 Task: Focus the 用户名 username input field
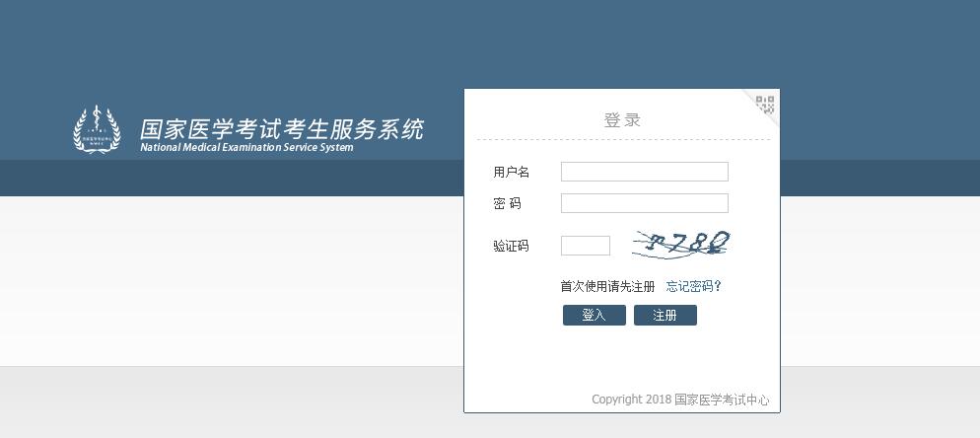(x=644, y=172)
